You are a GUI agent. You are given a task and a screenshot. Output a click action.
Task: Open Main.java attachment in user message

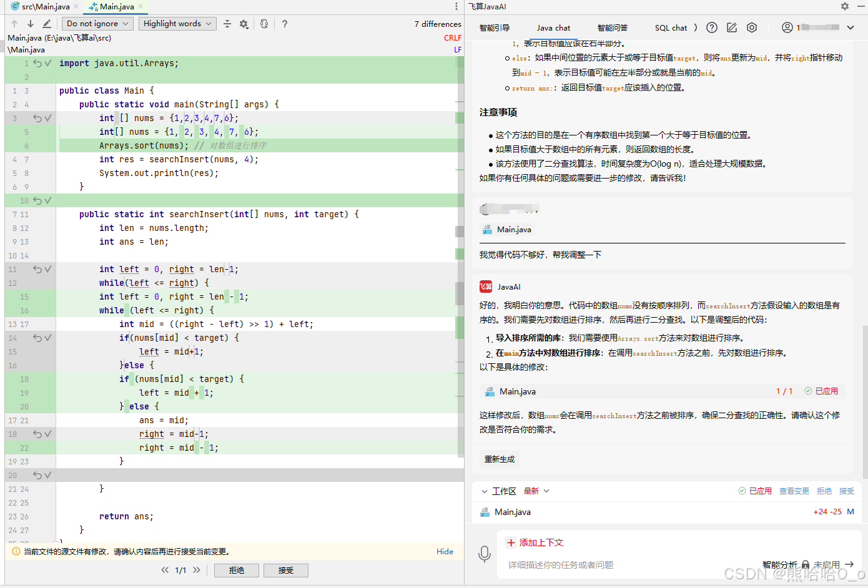506,230
